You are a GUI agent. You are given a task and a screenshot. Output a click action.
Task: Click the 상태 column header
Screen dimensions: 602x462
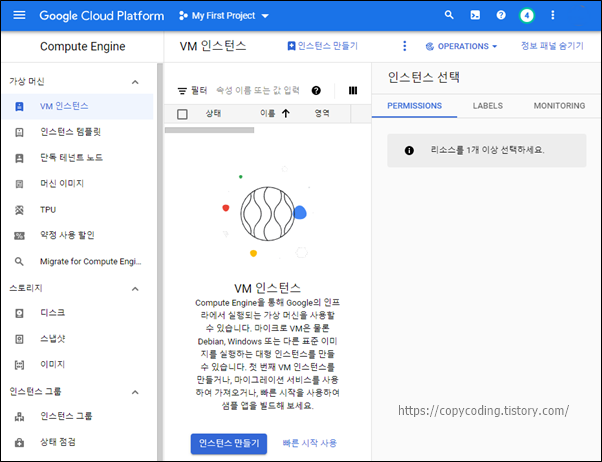pyautogui.click(x=213, y=113)
